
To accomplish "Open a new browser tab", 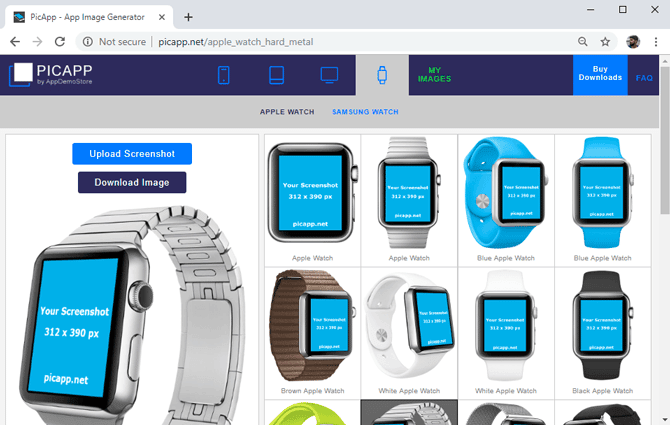I will point(188,17).
